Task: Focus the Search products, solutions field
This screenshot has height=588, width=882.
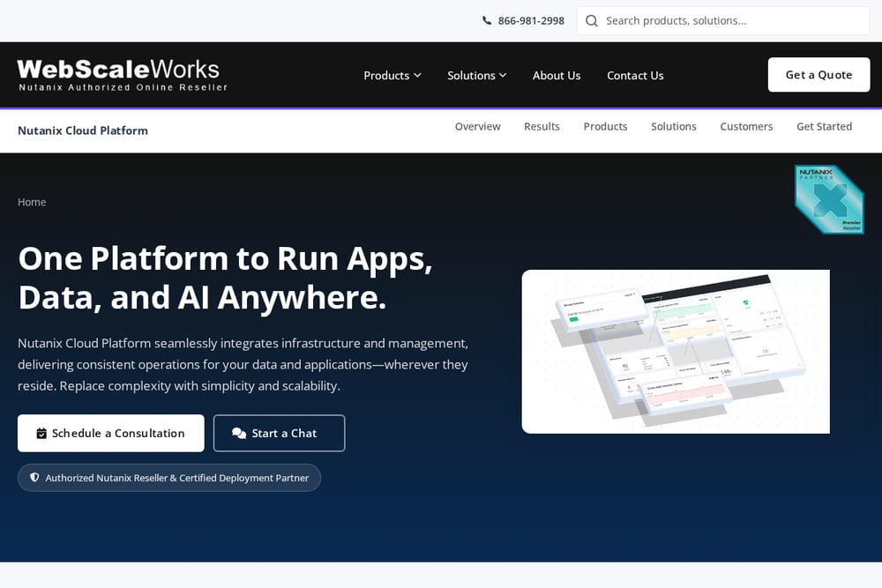Action: tap(723, 21)
